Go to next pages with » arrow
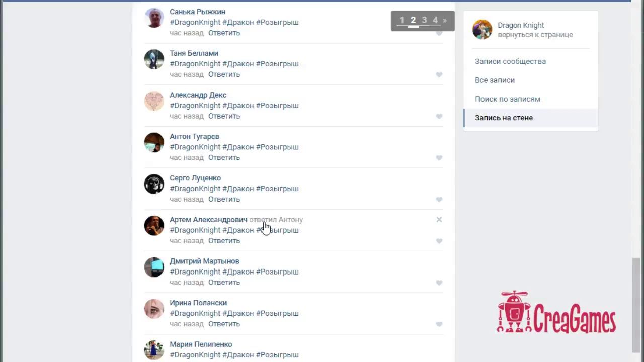The image size is (644, 362). pos(445,20)
